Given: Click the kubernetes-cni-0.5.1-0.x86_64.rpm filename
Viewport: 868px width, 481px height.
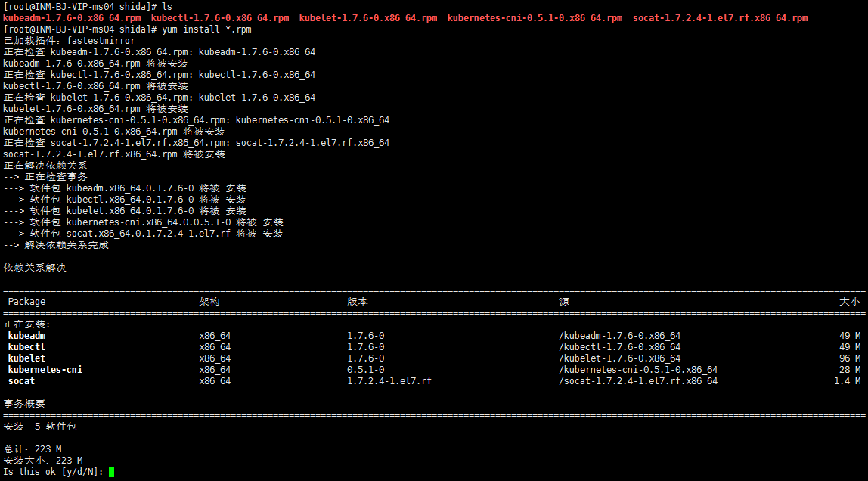Looking at the screenshot, I should (537, 17).
